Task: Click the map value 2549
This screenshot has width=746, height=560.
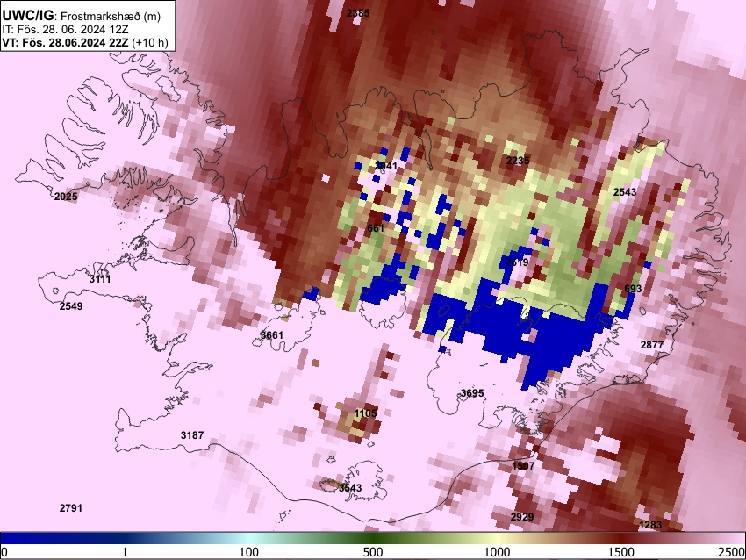Action: pos(71,306)
